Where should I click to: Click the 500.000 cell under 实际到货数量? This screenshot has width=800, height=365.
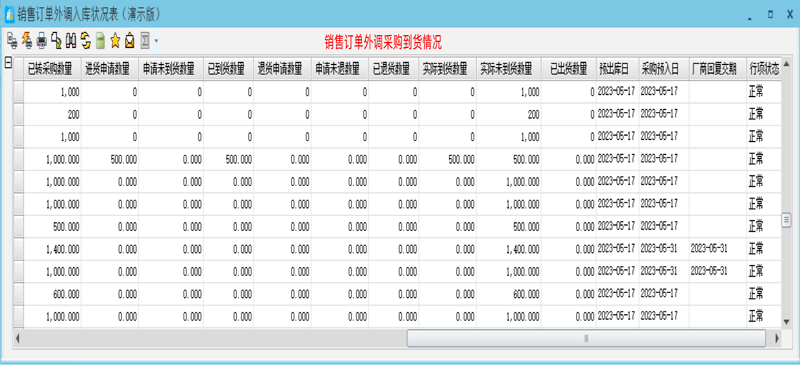(x=448, y=159)
